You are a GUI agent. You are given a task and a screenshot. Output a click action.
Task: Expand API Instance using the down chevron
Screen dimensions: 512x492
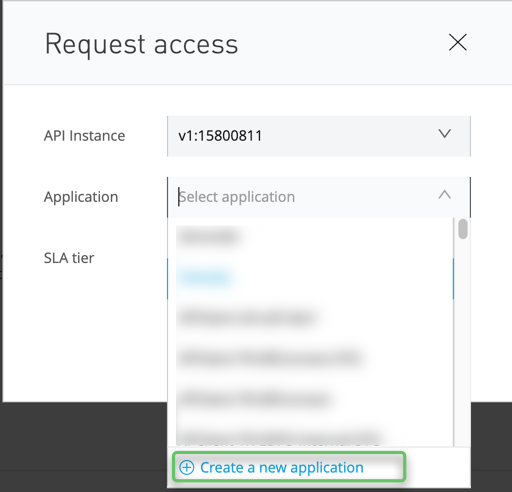(445, 134)
